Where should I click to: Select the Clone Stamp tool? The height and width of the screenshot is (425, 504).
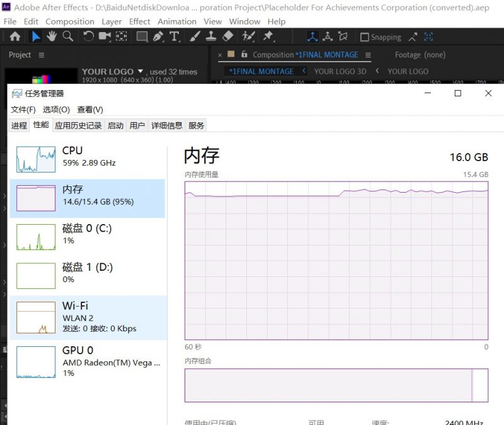[x=210, y=37]
